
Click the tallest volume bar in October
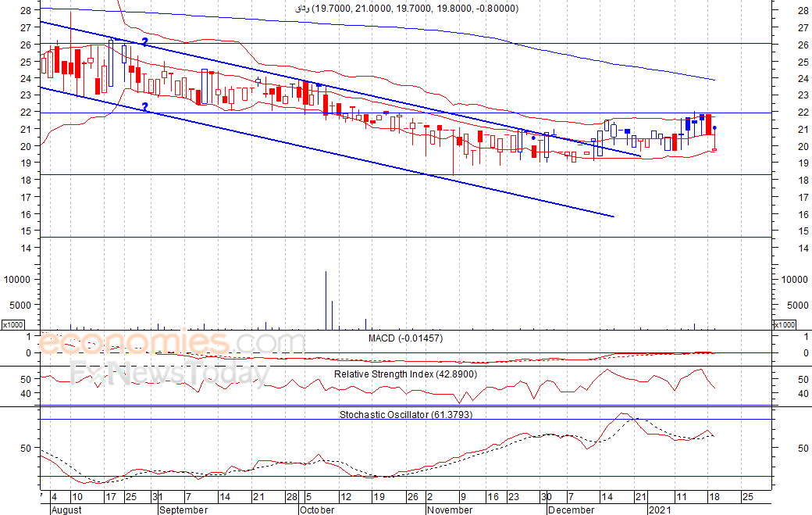326,301
